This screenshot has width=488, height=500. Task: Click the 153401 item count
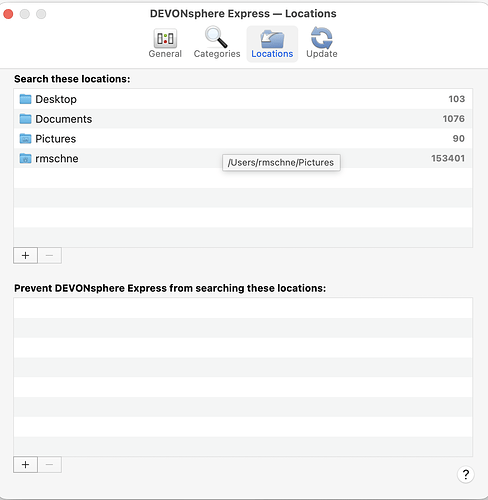pos(448,158)
